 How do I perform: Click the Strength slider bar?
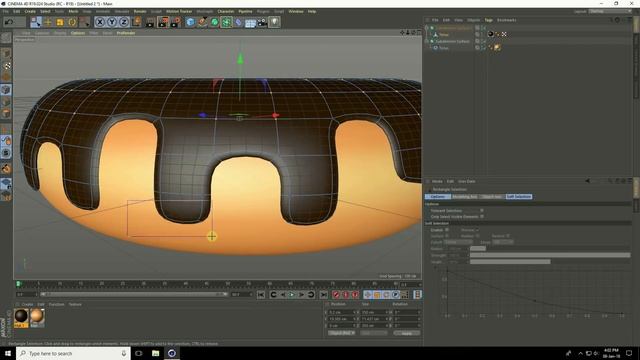tap(550, 255)
